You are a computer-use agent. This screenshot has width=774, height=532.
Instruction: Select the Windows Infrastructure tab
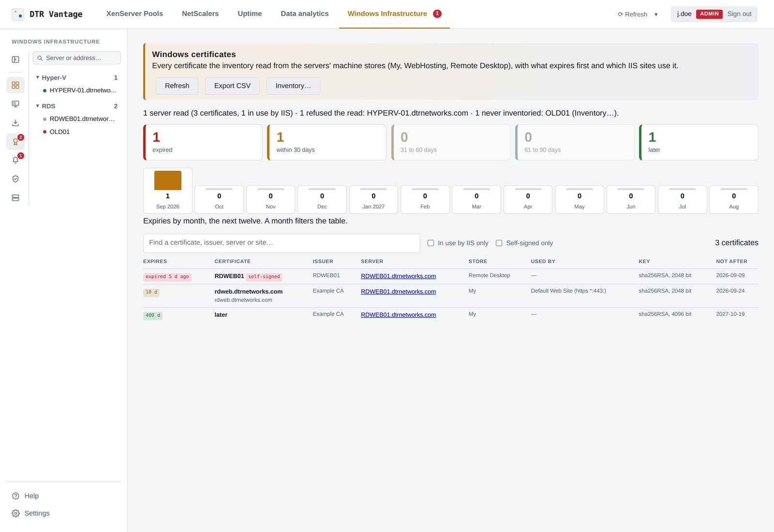[394, 14]
